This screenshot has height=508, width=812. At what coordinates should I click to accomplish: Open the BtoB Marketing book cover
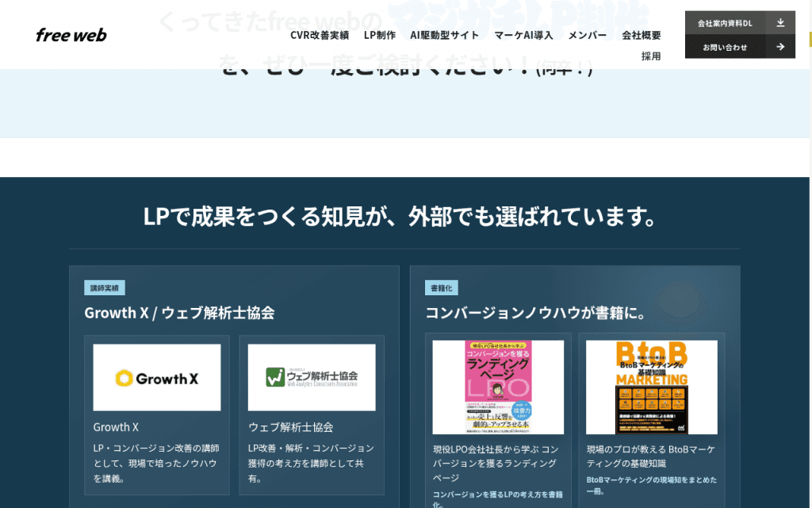tap(652, 387)
